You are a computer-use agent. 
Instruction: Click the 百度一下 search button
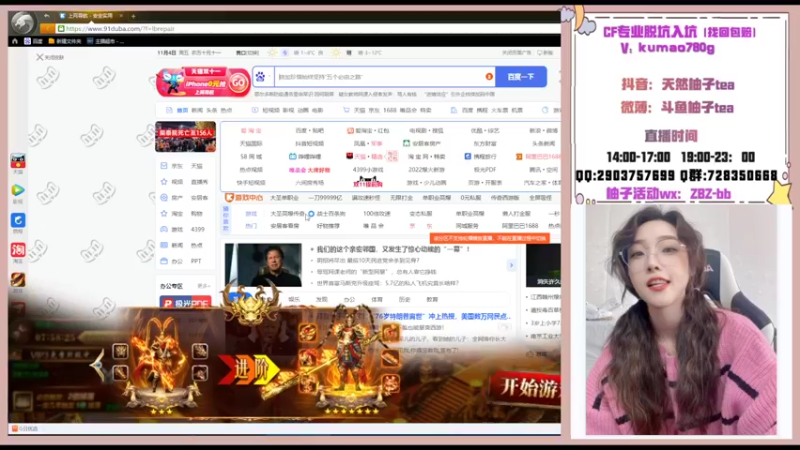pyautogui.click(x=521, y=77)
